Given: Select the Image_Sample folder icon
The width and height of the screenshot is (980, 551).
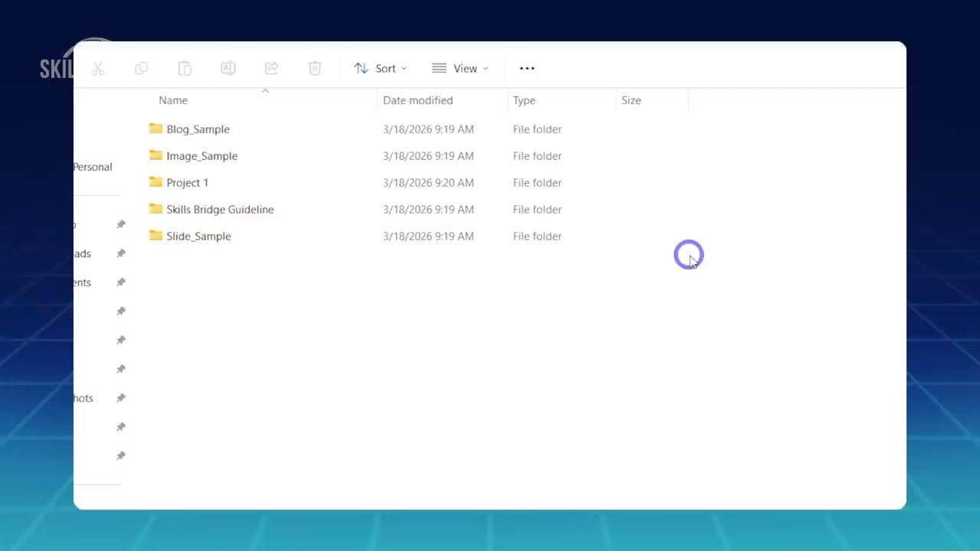Looking at the screenshot, I should [155, 155].
